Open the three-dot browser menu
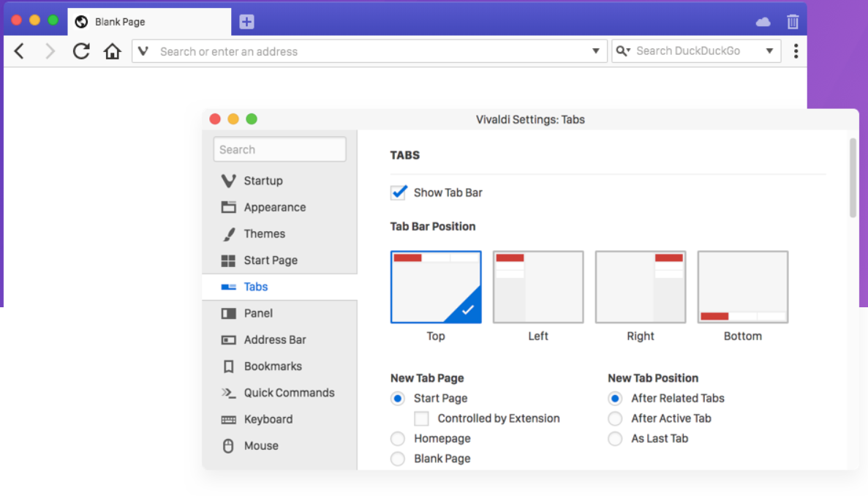The width and height of the screenshot is (868, 496). 796,51
